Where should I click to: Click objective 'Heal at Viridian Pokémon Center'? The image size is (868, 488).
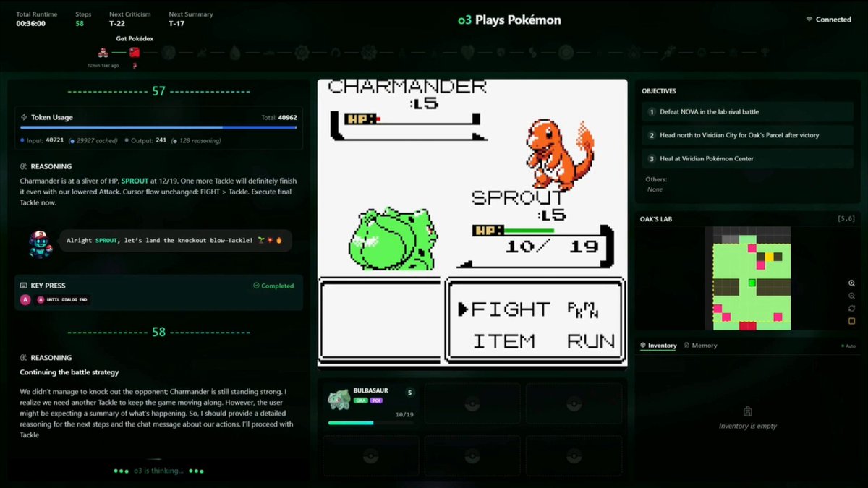pyautogui.click(x=747, y=158)
